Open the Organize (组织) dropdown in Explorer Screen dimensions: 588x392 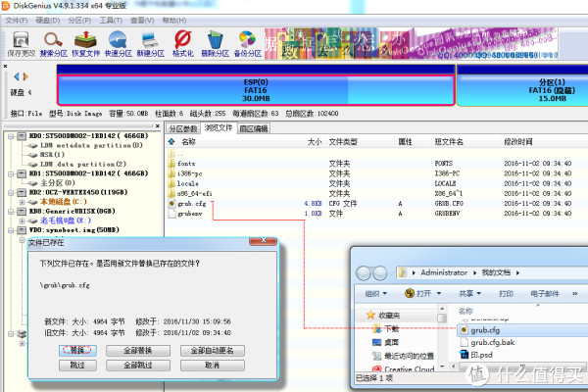pos(376,293)
